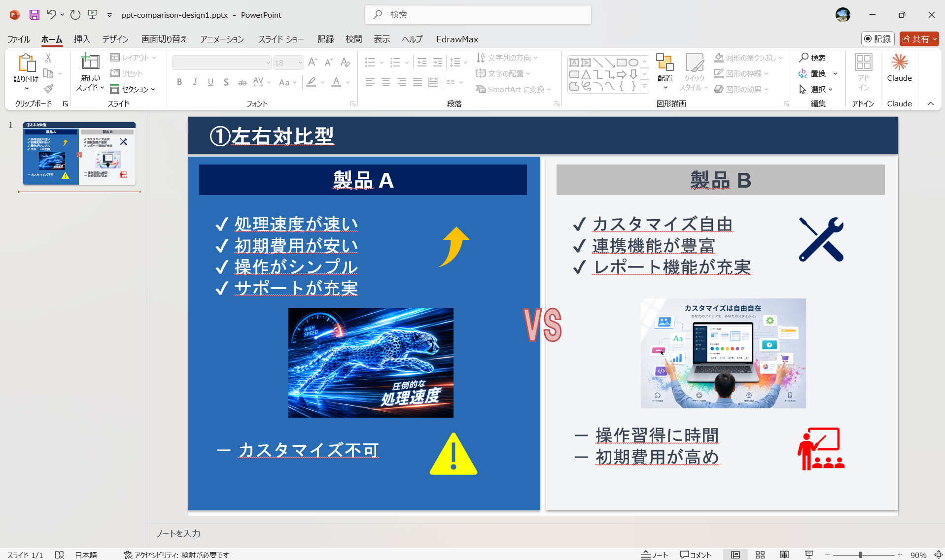Open the font size dropdown
The height and width of the screenshot is (560, 945).
point(300,63)
